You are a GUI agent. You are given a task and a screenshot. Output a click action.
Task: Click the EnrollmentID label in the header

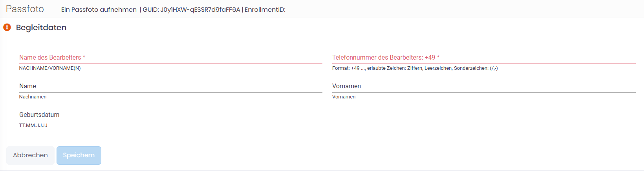tap(265, 10)
